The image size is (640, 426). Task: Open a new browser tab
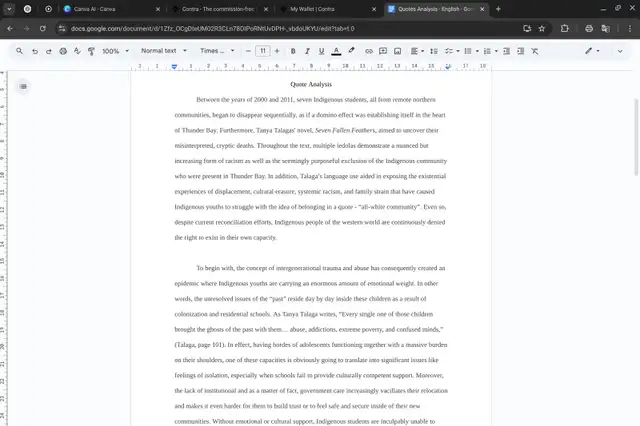click(x=498, y=9)
